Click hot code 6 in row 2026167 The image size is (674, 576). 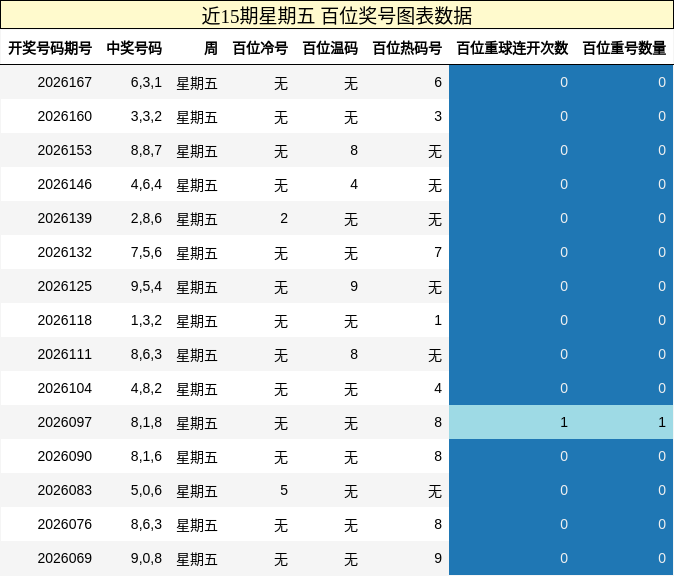tap(438, 82)
